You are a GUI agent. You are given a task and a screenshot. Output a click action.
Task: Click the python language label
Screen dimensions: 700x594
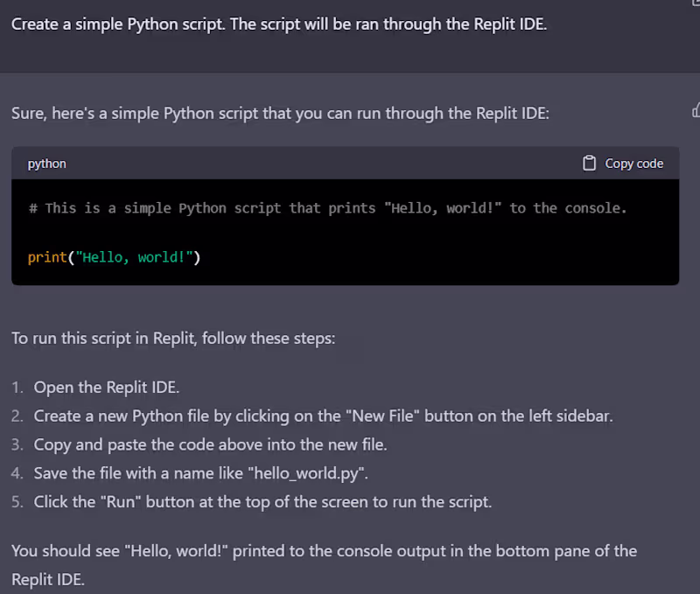tap(47, 164)
